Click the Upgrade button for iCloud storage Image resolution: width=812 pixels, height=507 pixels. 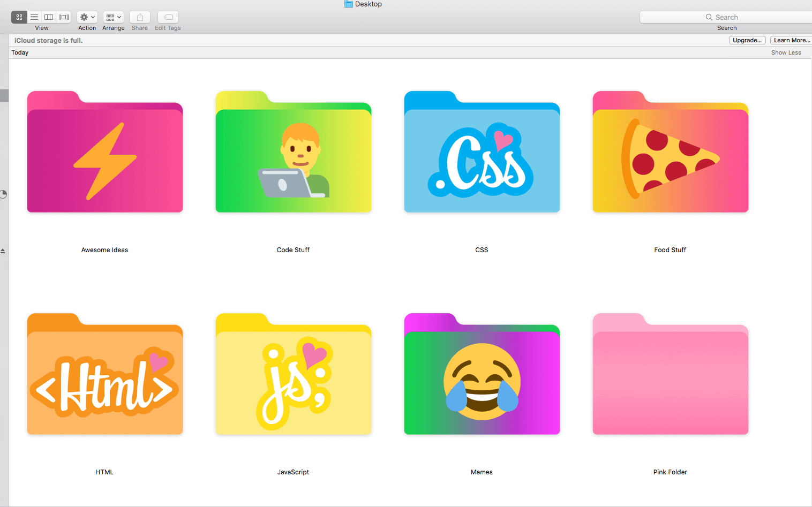coord(747,40)
